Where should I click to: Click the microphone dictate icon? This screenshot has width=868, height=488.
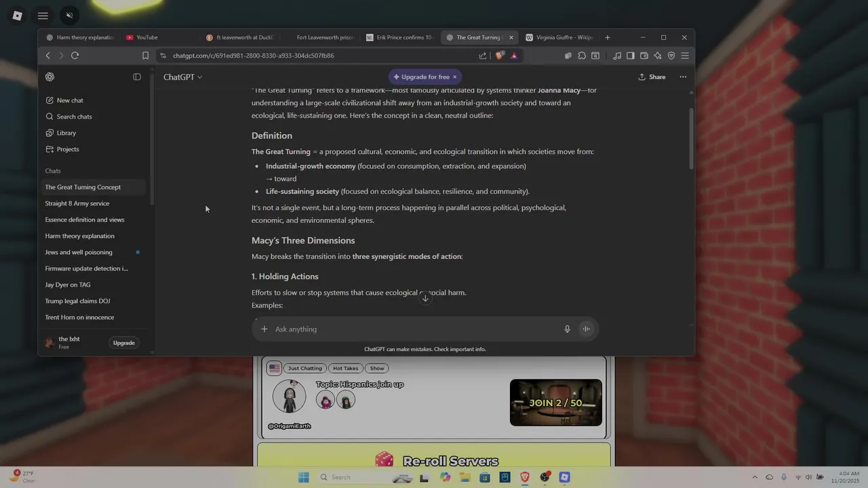click(568, 329)
